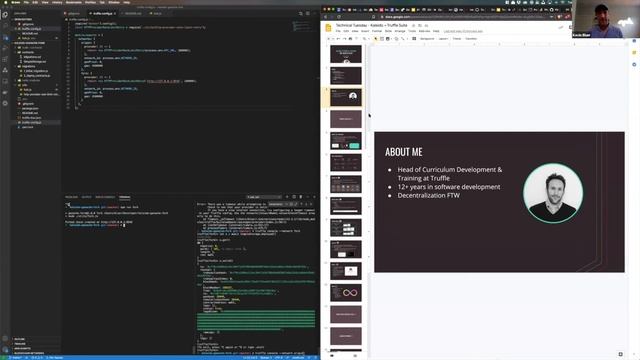Star the Technical Tuesday presentation
The width and height of the screenshot is (640, 360).
(413, 25)
